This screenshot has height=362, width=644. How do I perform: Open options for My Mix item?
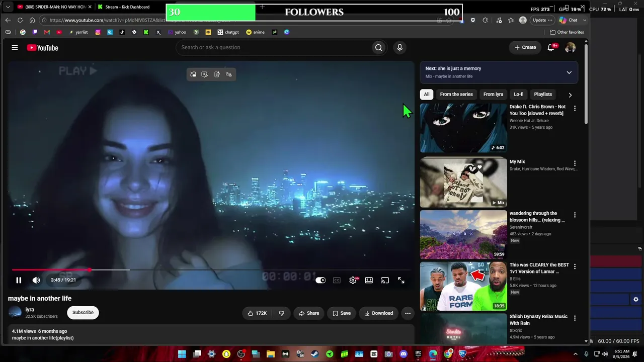click(x=575, y=163)
